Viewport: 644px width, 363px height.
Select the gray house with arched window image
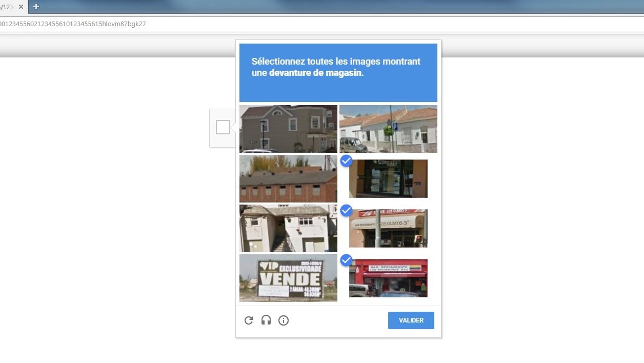288,129
